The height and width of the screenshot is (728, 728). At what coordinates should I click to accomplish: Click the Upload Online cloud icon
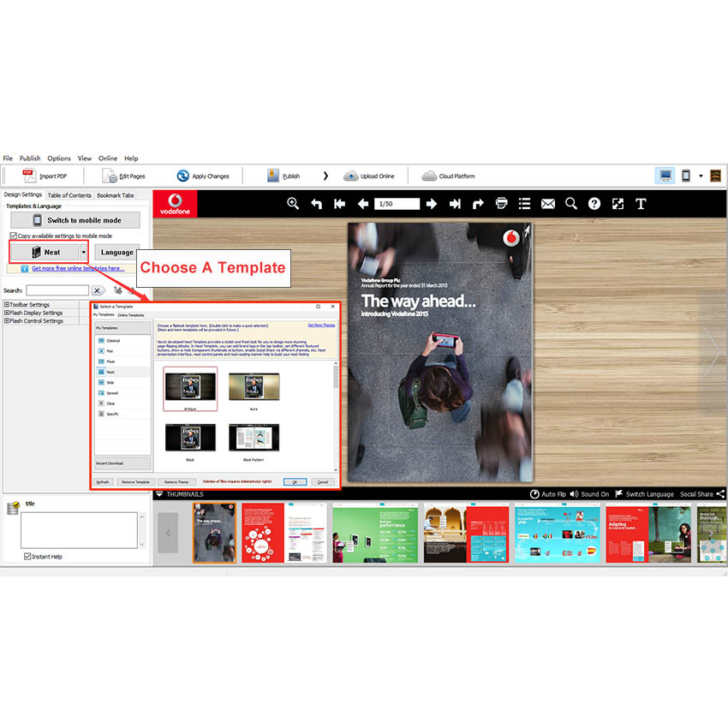(x=369, y=176)
